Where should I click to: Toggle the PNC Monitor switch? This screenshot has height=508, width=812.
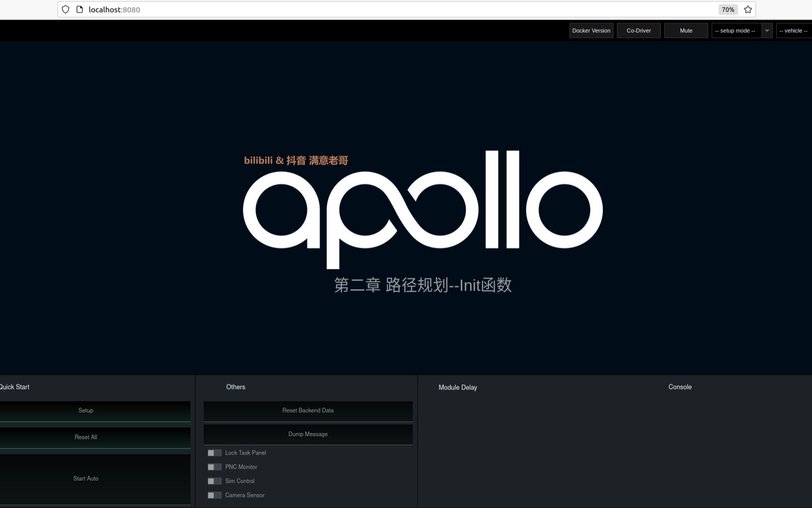(214, 467)
